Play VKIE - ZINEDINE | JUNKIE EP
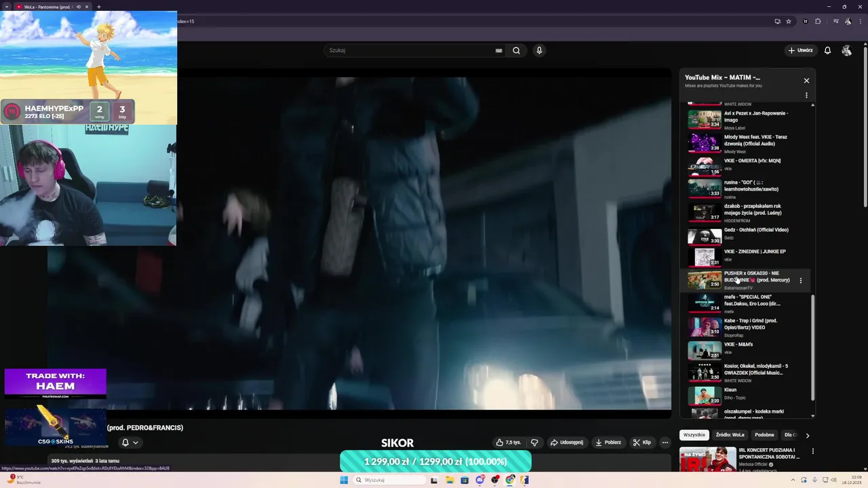This screenshot has height=488, width=868. tap(745, 257)
